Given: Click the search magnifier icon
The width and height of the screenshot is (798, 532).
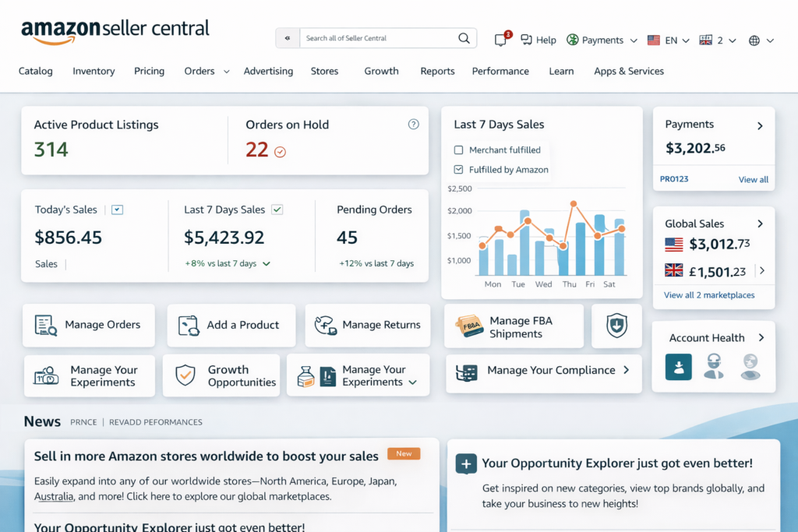Looking at the screenshot, I should tap(464, 38).
